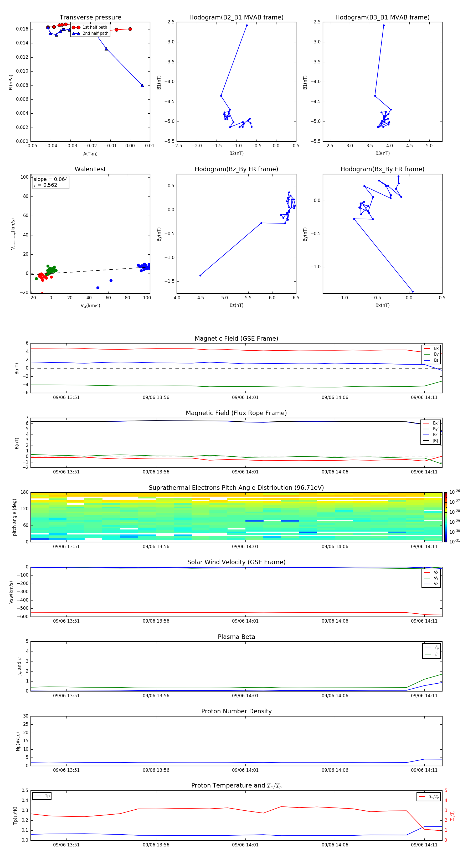473x868 pixels.
Task: Click the 'Magnetic Field (Flux Rope Frame)' title
Action: (236, 413)
